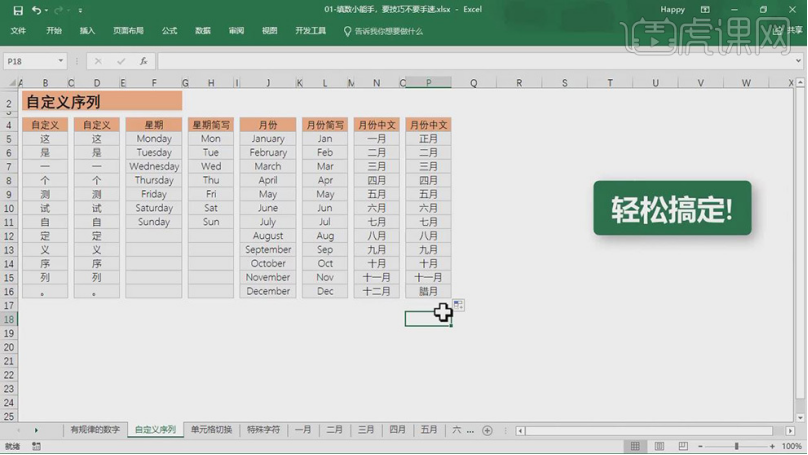Switch to the 有规律的数字 sheet tab
Viewport: 808px width, 455px height.
pyautogui.click(x=95, y=430)
